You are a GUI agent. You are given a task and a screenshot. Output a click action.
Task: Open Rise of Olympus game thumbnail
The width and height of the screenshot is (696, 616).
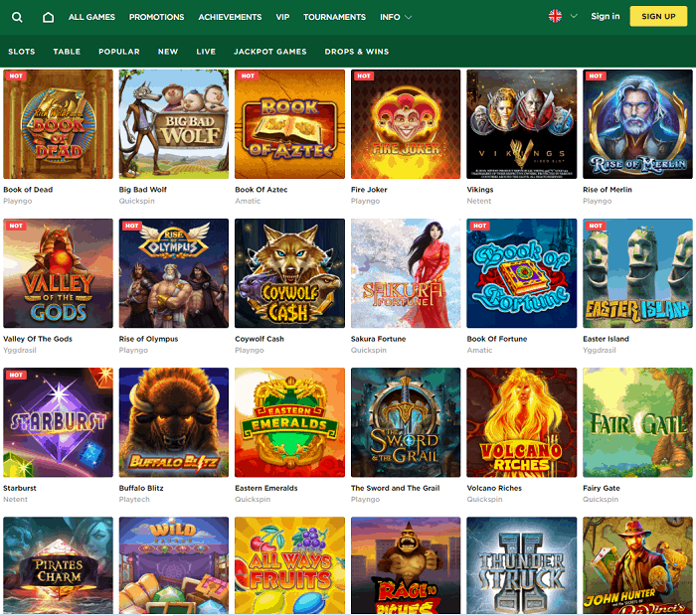174,273
